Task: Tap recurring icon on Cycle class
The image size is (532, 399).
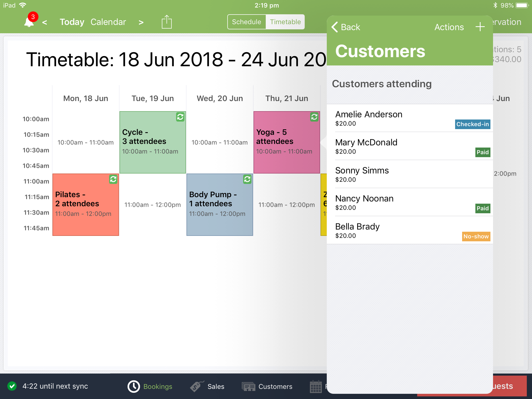Action: (x=180, y=117)
